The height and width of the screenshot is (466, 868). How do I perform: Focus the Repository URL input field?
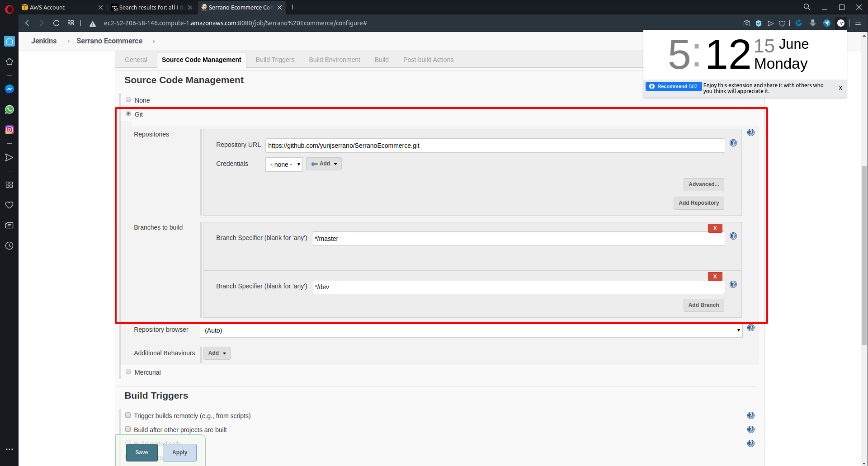495,146
